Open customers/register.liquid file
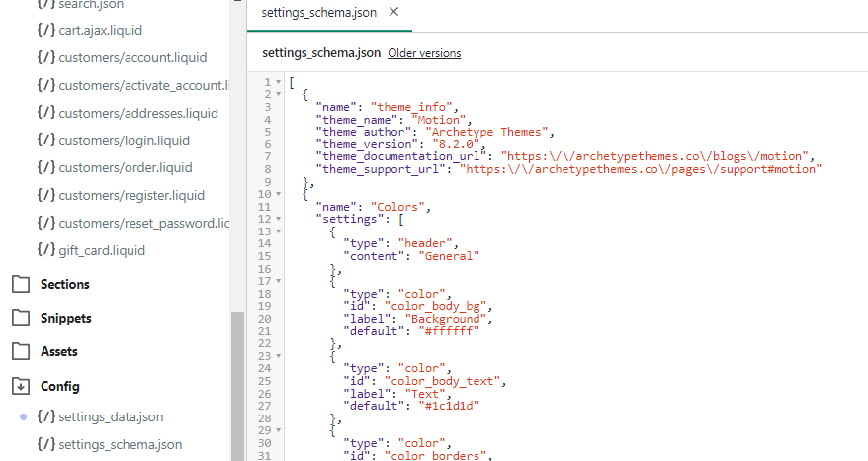The height and width of the screenshot is (461, 868). point(131,195)
